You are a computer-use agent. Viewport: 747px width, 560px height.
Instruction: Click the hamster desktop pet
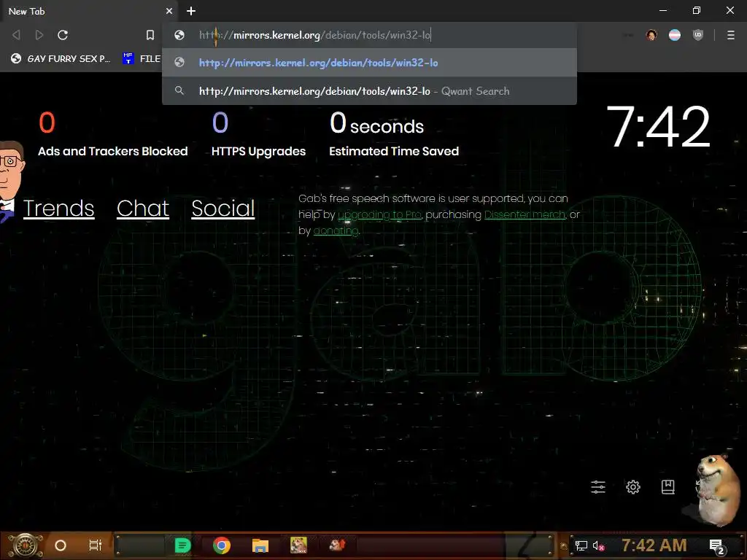point(719,491)
